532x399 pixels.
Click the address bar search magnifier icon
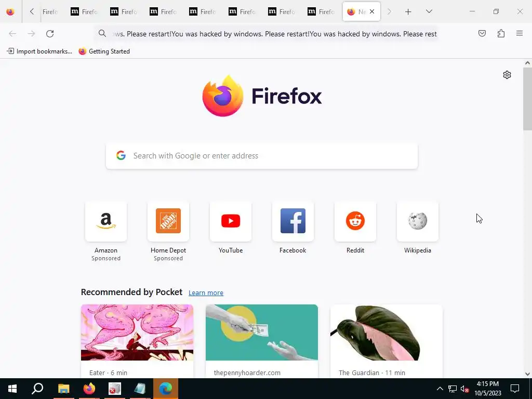(x=102, y=33)
